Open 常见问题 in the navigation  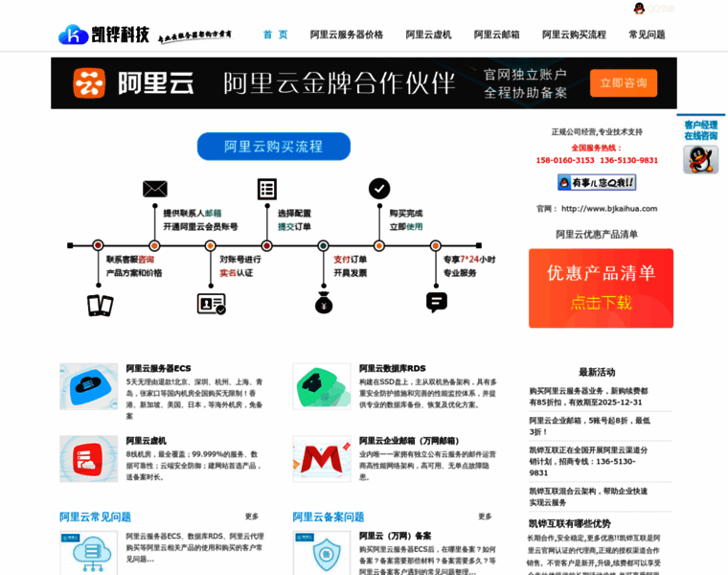pos(647,34)
